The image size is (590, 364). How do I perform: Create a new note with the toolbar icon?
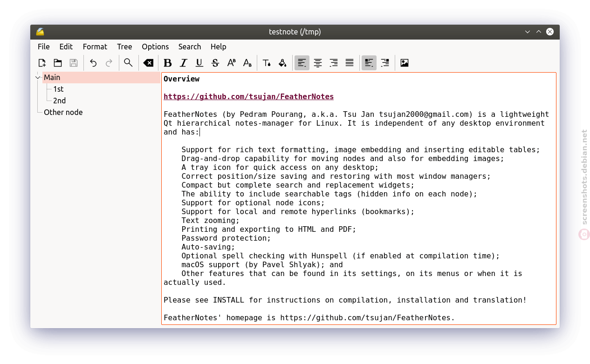(42, 63)
